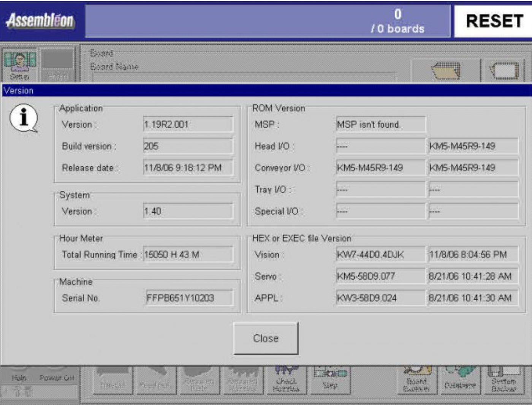Click the Servo date 8/21/06 10:41:28 AM
This screenshot has width=532, height=405.
pos(473,276)
